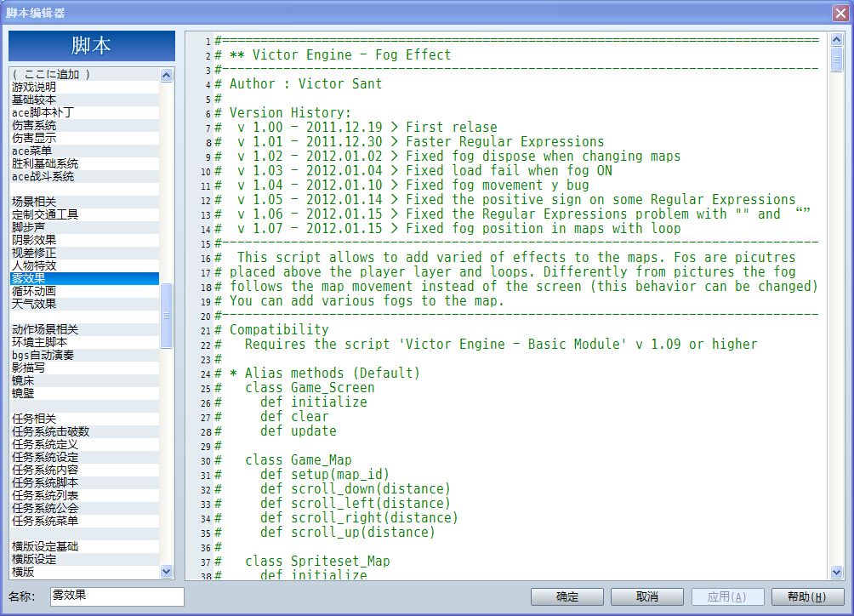Viewport: 854px width, 616px height.
Task: Select the 动作场景相关 script
Action: pos(85,329)
